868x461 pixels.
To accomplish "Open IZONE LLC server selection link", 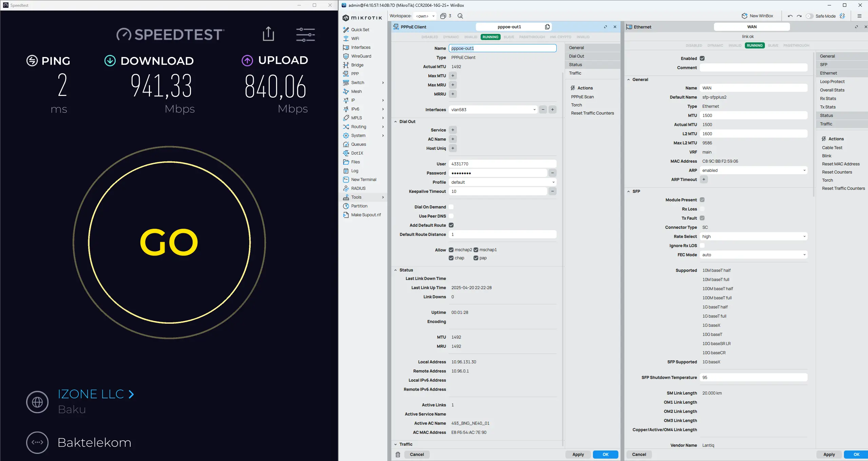I will pos(96,394).
